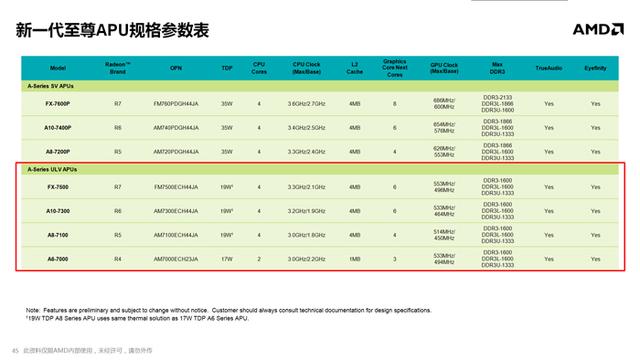Click the GPU clock "514MHz/450MHz"
Screen dimensions: 640x360
(x=444, y=235)
